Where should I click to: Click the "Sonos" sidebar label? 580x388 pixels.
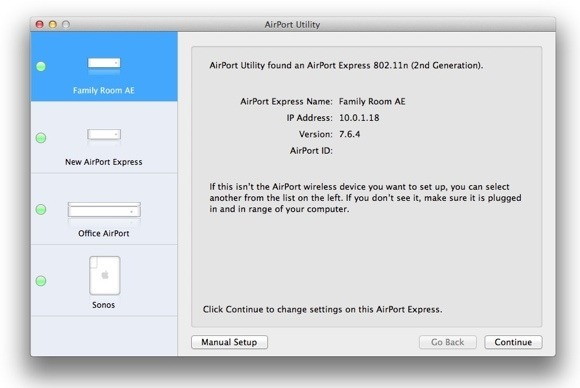click(104, 305)
